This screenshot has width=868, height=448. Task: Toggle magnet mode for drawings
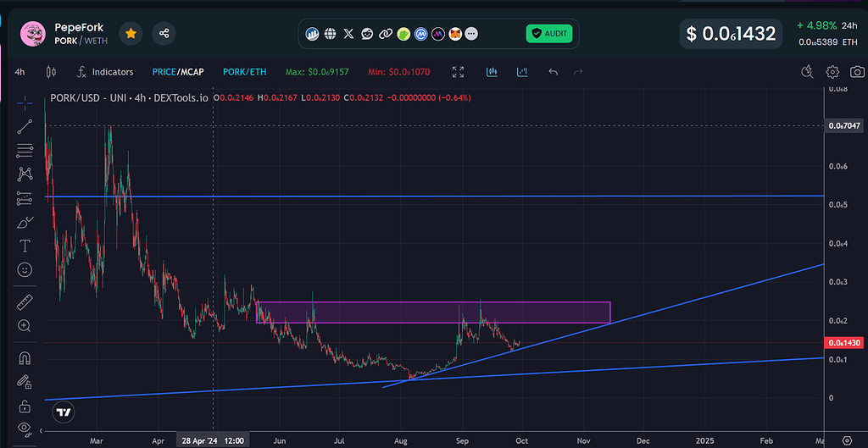tap(25, 358)
